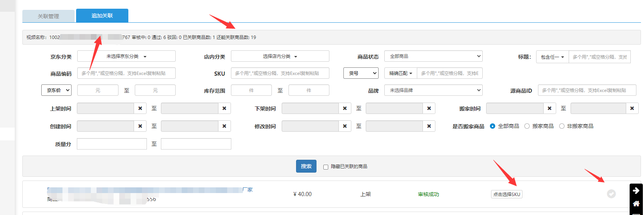Open the 京东分类 category dropdown

click(x=126, y=56)
